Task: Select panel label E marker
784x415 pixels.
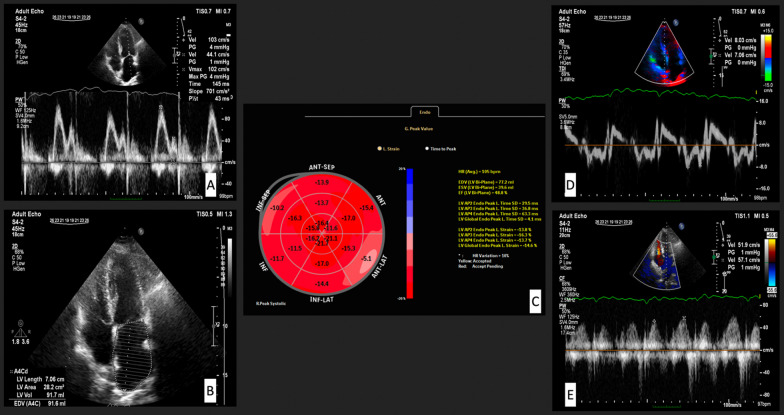Action: pyautogui.click(x=570, y=395)
